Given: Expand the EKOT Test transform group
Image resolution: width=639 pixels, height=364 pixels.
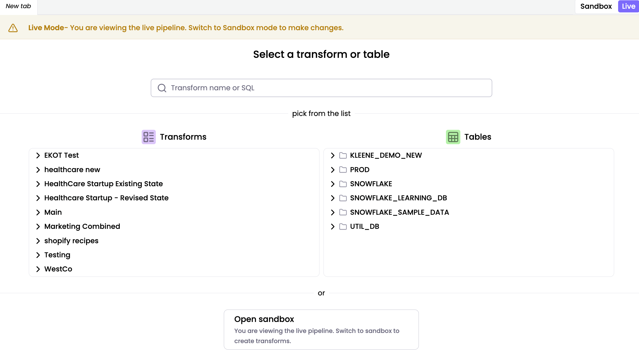Looking at the screenshot, I should click(x=38, y=155).
